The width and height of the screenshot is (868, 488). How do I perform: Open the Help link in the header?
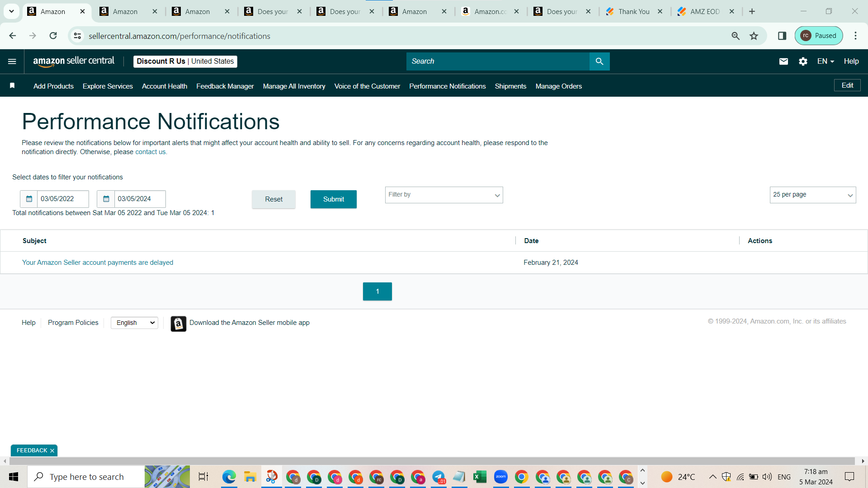851,61
